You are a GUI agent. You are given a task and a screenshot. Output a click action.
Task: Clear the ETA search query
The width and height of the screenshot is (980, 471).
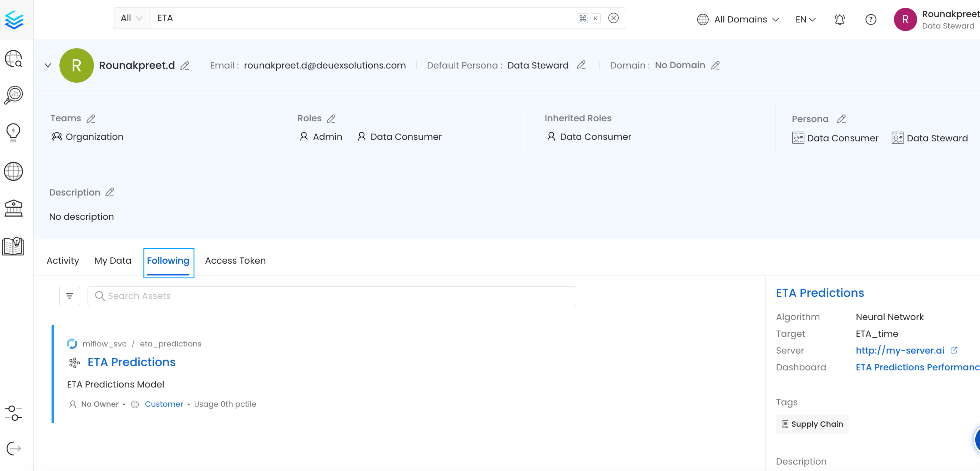coord(613,18)
